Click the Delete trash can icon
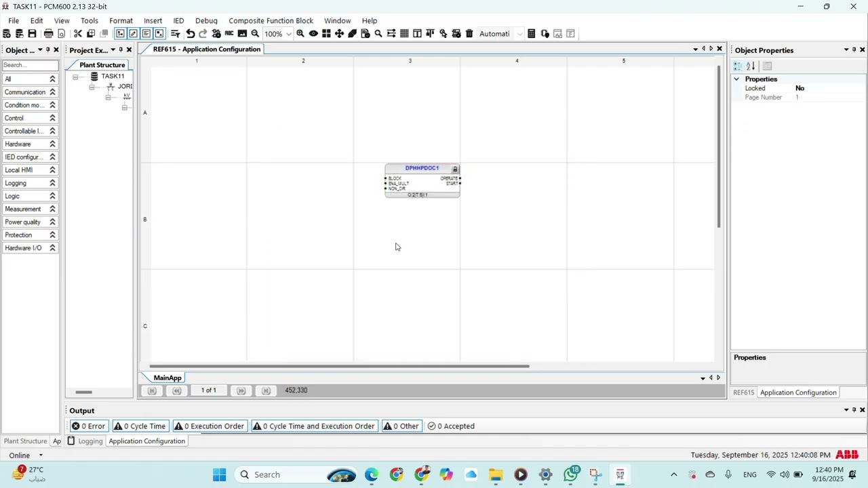This screenshot has height=488, width=868. tap(469, 34)
